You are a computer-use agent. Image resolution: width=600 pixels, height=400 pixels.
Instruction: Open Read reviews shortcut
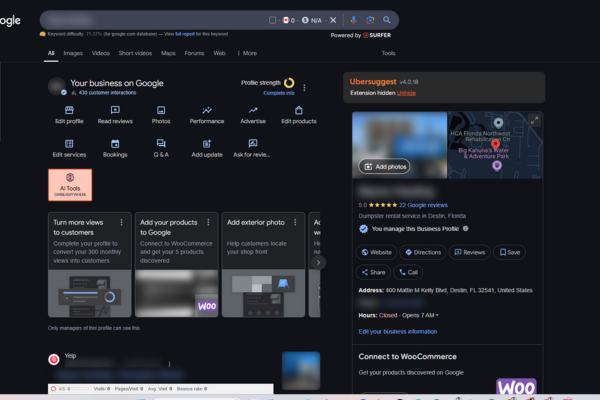tap(115, 115)
